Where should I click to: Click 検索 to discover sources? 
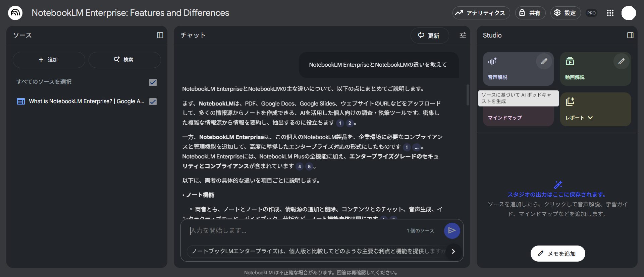coord(124,60)
